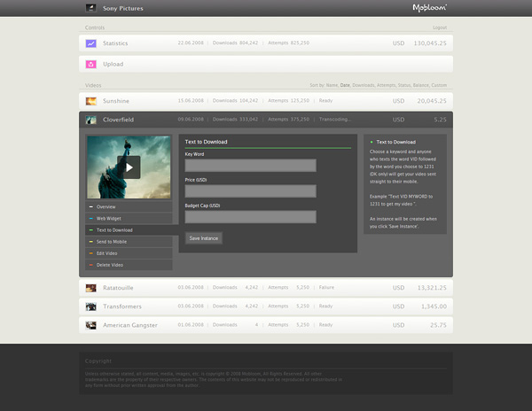The width and height of the screenshot is (532, 411).
Task: Expand the American Gangster video row
Action: click(266, 325)
